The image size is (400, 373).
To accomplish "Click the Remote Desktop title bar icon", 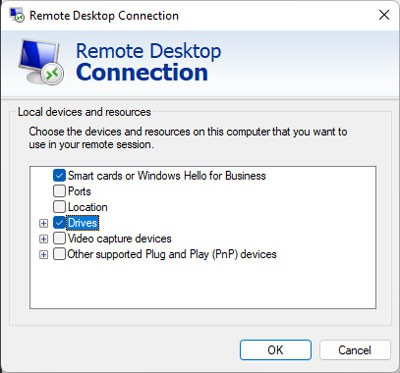I will click(x=17, y=15).
